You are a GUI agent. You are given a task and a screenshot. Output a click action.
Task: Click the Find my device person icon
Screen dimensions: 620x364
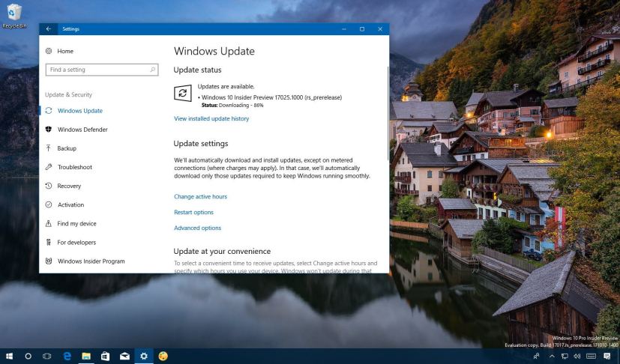pos(49,223)
